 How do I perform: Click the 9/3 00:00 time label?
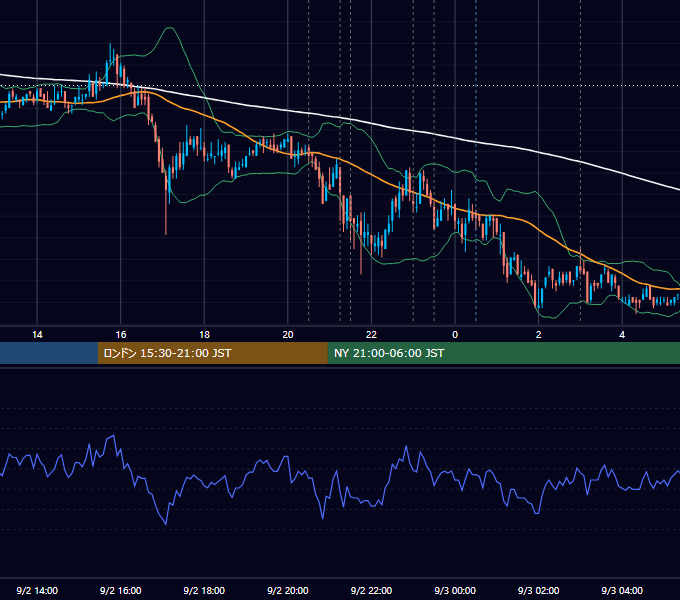click(x=455, y=590)
